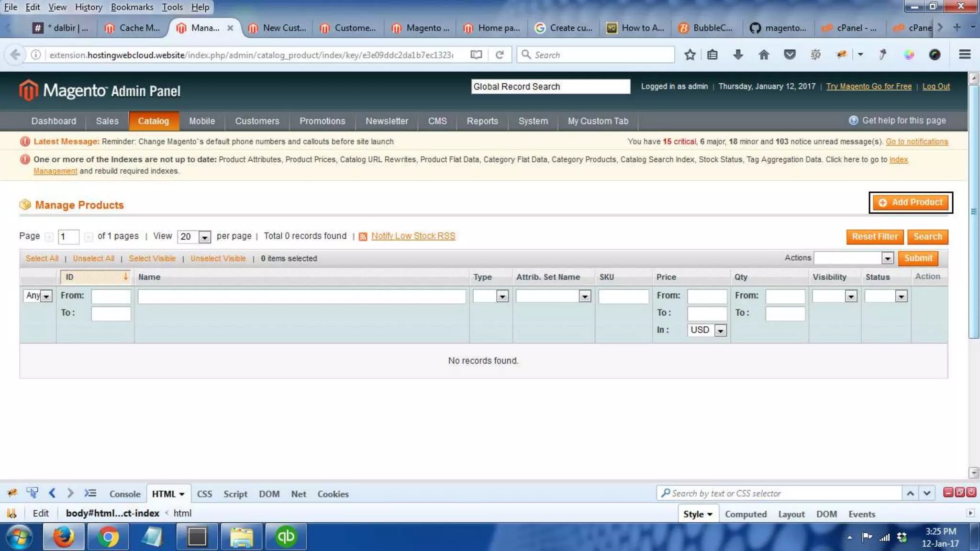This screenshot has width=980, height=551.
Task: Open the Customers menu tab
Action: 257,121
